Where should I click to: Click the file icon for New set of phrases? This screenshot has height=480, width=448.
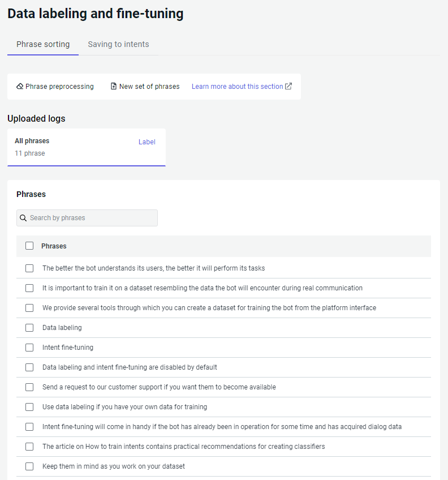114,87
